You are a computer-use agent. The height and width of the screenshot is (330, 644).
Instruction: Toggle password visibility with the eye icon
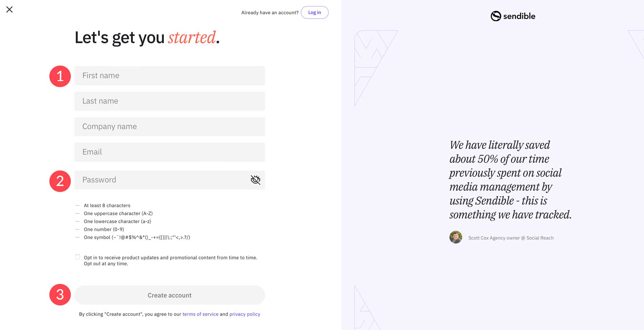255,180
